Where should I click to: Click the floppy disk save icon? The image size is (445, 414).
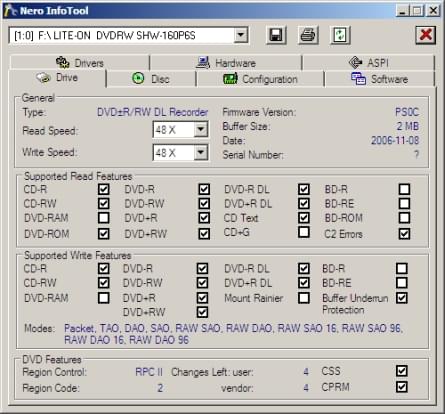[x=276, y=35]
